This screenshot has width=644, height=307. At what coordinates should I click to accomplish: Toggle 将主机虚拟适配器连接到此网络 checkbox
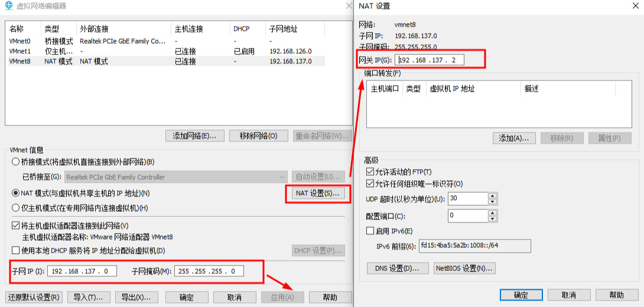tap(15, 225)
